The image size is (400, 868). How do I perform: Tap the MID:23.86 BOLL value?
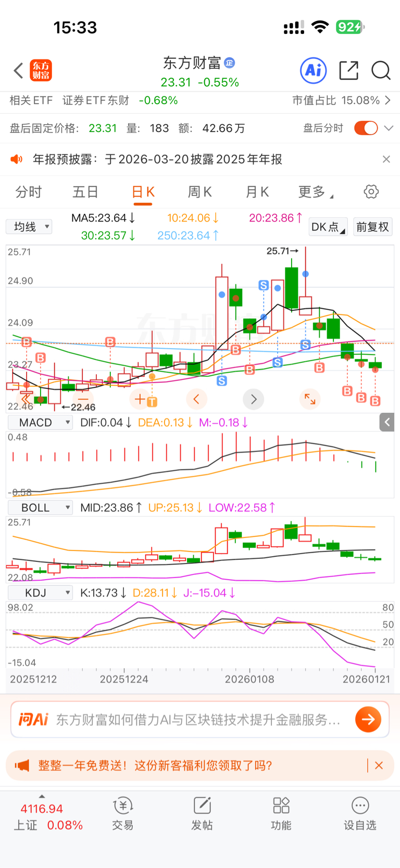111,508
